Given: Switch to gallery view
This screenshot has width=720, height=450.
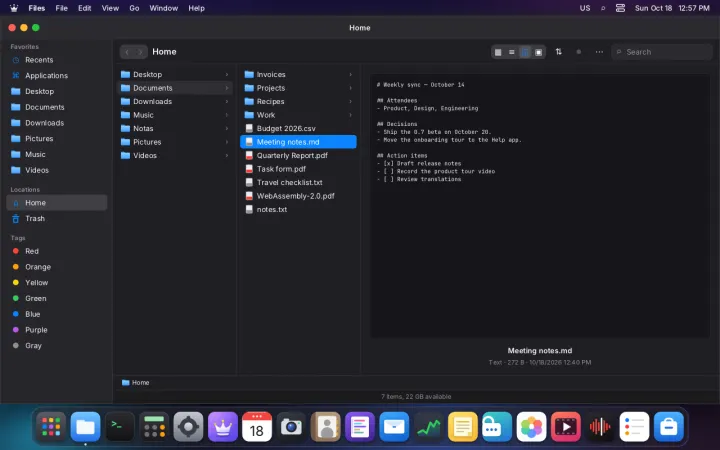Looking at the screenshot, I should pos(538,52).
